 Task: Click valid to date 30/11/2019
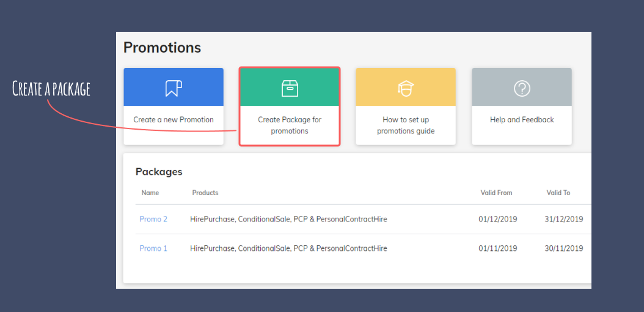click(564, 248)
